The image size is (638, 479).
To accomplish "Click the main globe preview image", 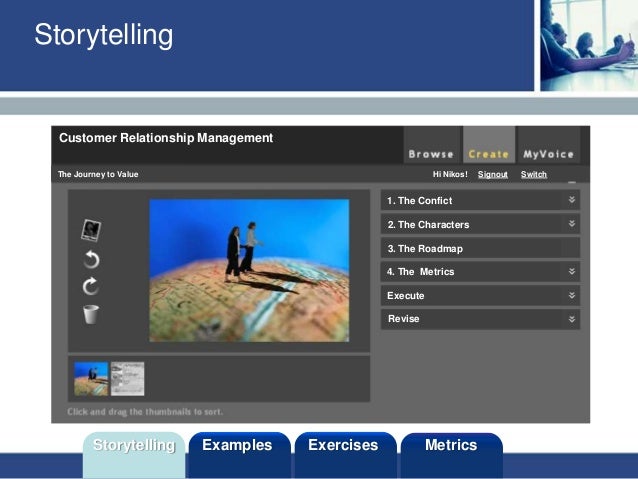I will [249, 270].
